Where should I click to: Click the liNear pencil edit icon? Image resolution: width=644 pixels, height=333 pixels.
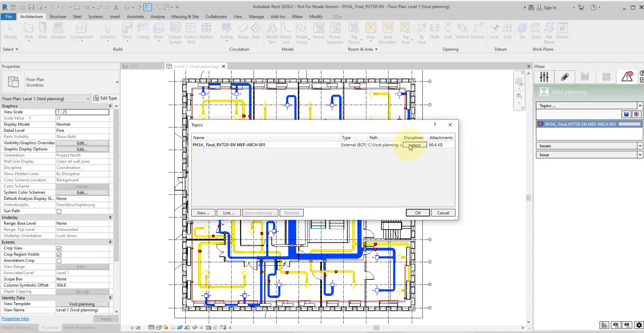pyautogui.click(x=565, y=77)
